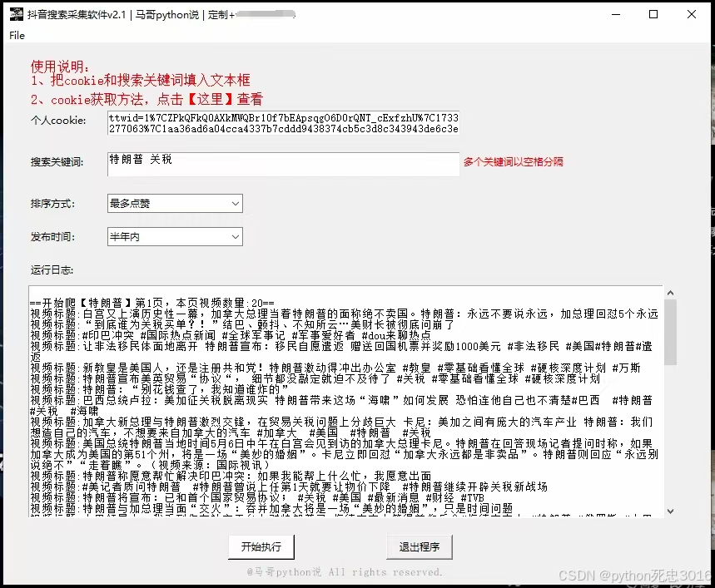The image size is (715, 588).
Task: Click the app icon in title bar
Action: 16,15
